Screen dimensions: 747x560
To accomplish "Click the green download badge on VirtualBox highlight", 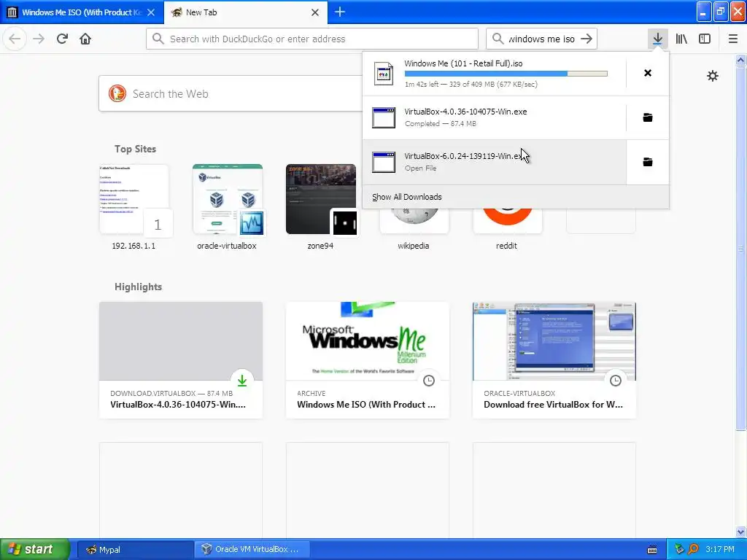I will point(242,380).
